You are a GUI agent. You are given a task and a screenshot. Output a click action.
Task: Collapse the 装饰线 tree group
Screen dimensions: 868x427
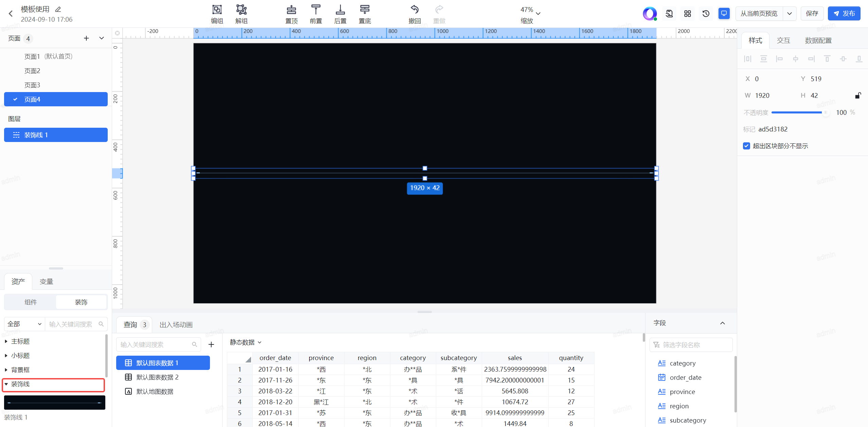(6, 384)
